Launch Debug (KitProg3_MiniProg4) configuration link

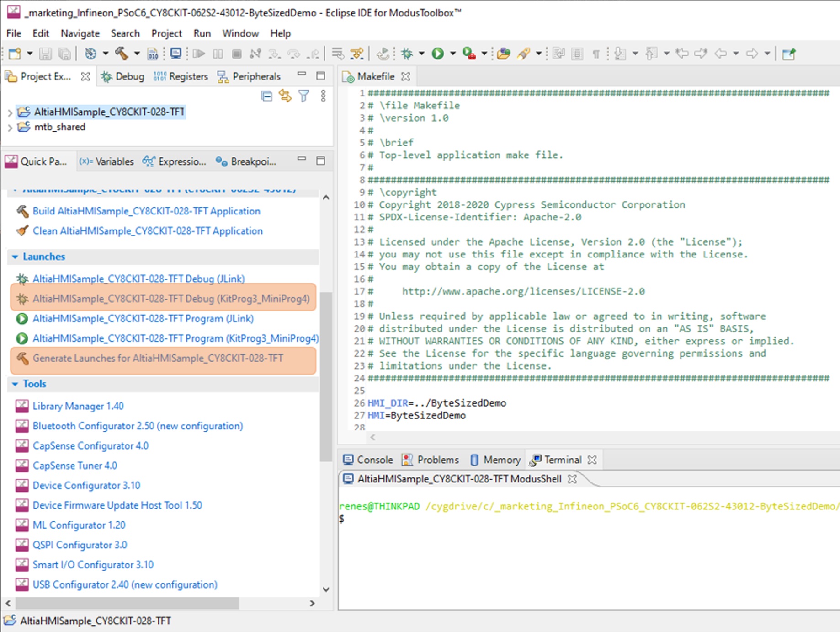[171, 299]
